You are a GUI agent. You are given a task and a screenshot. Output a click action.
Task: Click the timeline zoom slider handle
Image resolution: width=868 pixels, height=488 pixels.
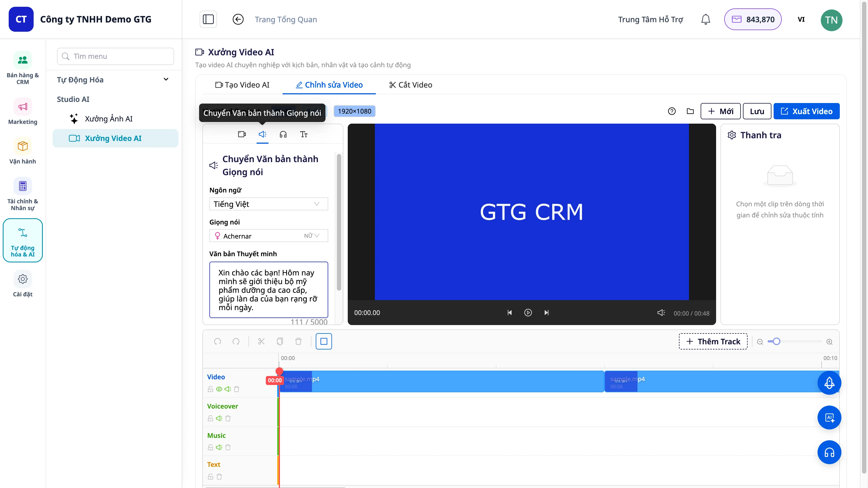776,342
